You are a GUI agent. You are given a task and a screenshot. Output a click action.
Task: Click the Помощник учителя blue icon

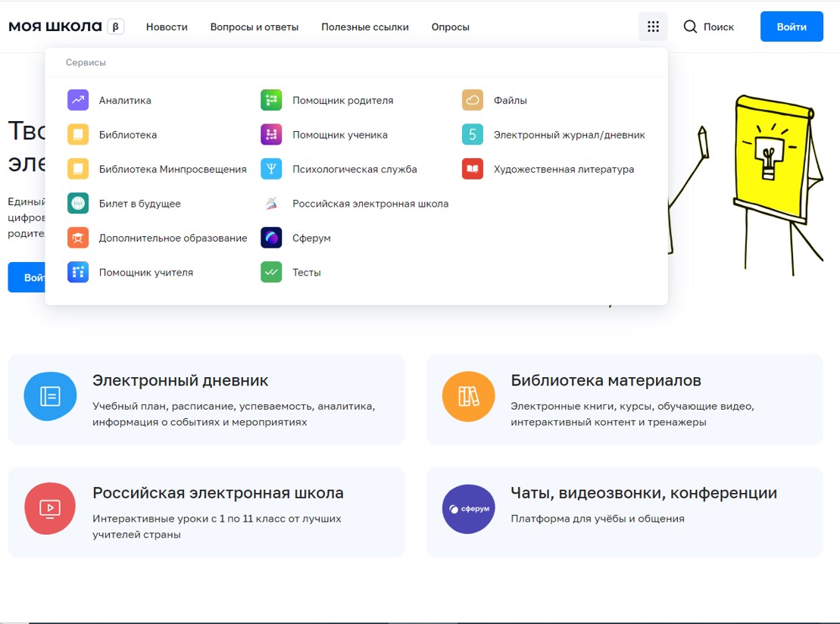(78, 272)
